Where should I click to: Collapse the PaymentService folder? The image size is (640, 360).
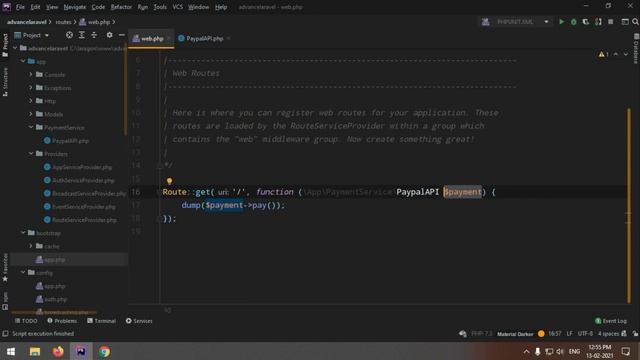(x=31, y=127)
